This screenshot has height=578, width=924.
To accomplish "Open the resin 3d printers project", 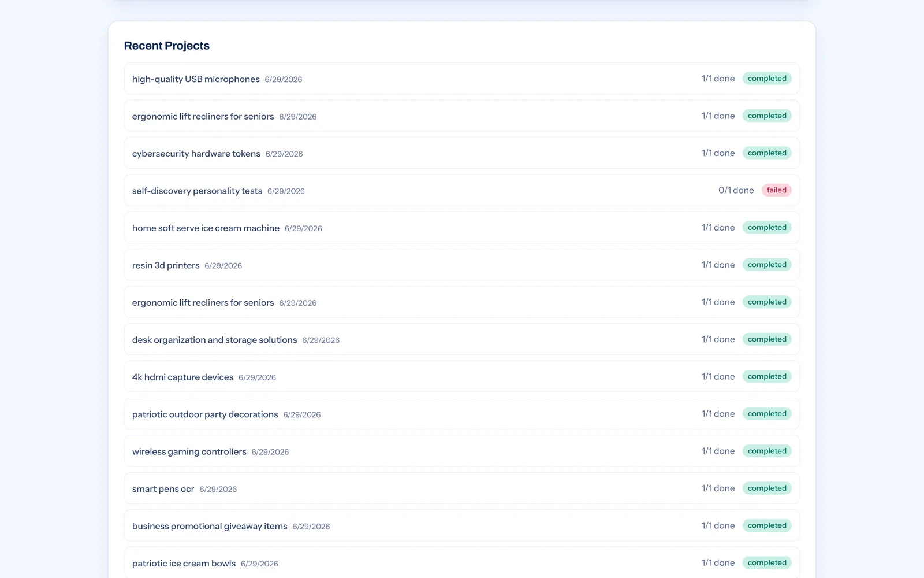I will click(461, 265).
